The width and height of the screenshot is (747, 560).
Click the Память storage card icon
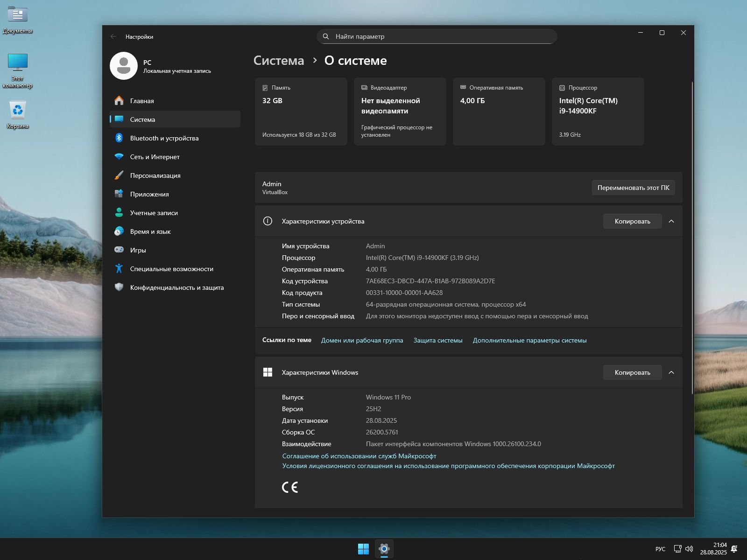click(265, 88)
